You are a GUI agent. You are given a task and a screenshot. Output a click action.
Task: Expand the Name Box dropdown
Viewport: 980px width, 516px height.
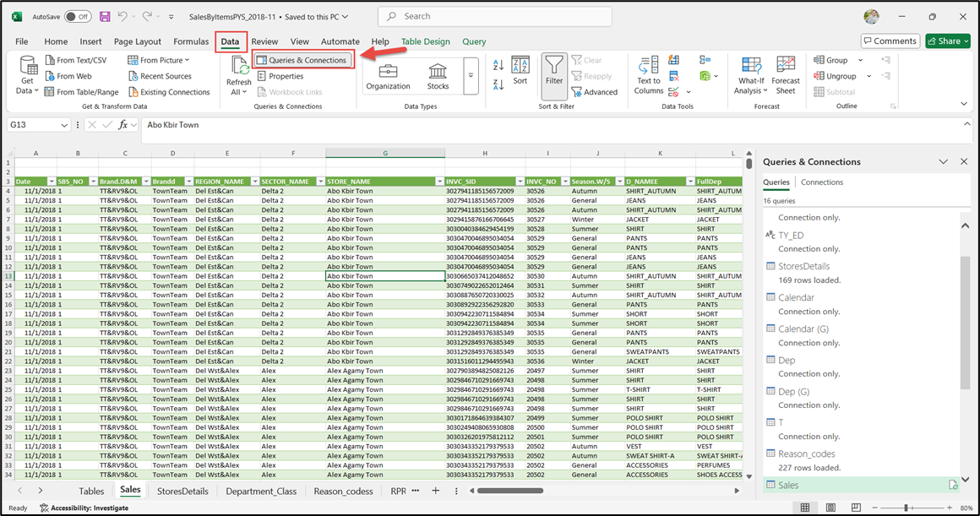64,125
